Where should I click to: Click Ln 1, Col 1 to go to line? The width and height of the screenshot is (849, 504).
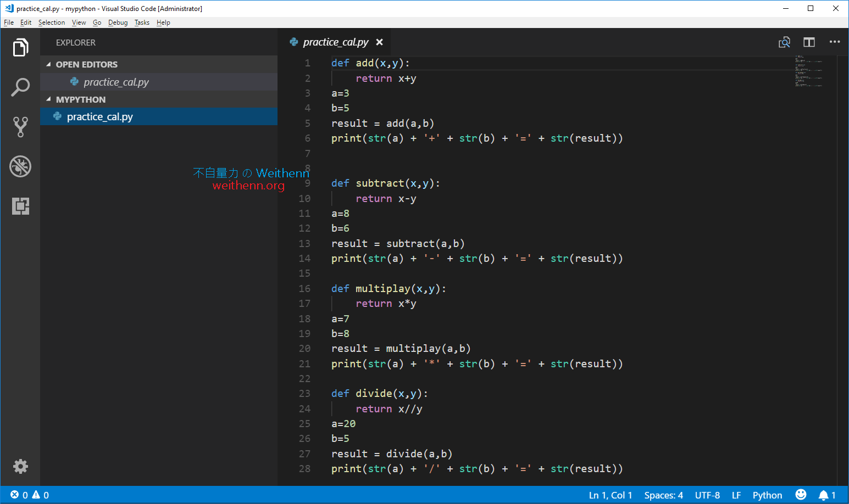click(x=610, y=495)
